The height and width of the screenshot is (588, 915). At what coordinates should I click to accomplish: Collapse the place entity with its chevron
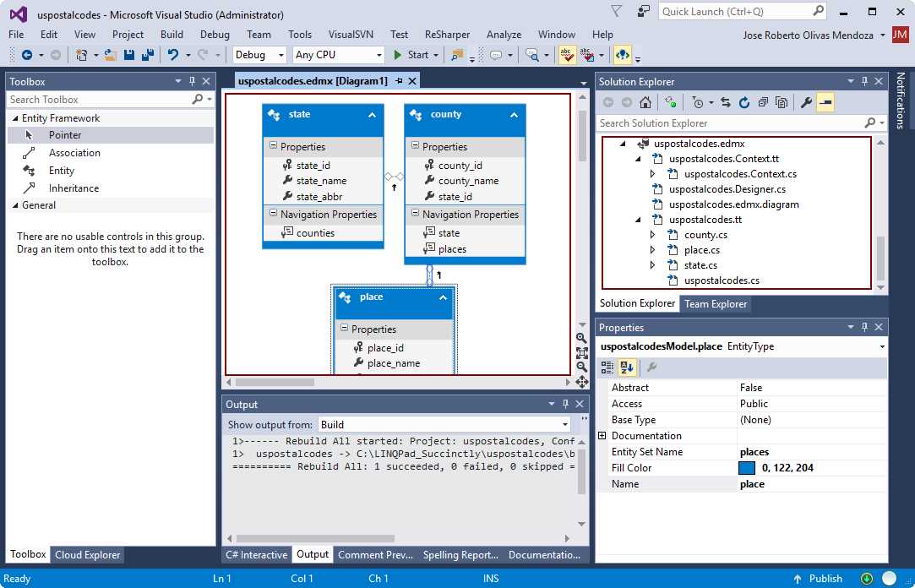(443, 297)
